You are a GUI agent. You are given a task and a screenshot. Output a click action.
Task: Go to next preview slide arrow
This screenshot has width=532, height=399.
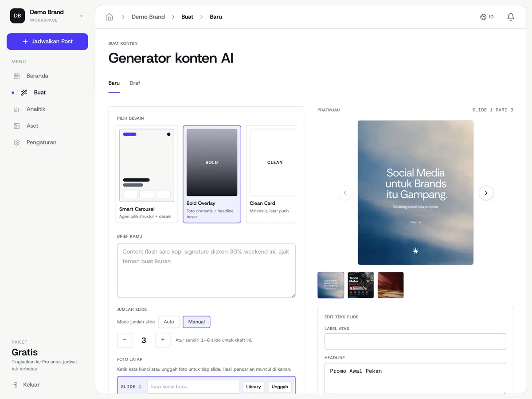[486, 193]
